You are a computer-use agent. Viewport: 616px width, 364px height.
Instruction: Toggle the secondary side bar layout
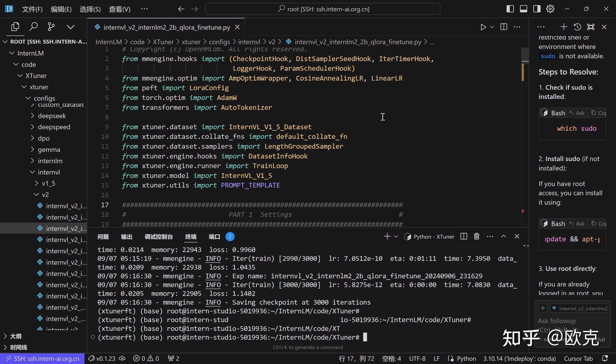point(537,9)
